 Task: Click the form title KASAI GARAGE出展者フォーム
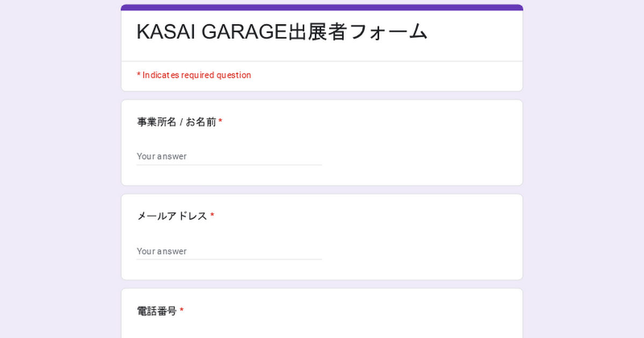pos(282,32)
